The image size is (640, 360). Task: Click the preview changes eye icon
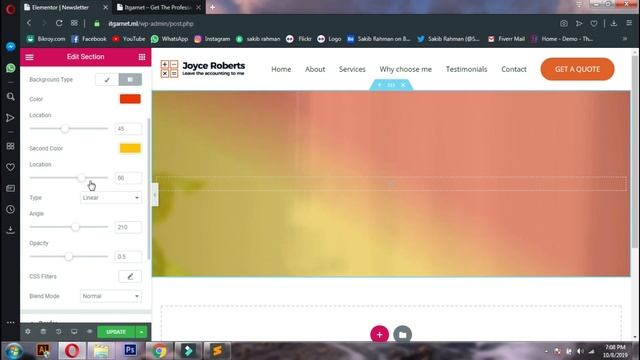click(x=89, y=332)
